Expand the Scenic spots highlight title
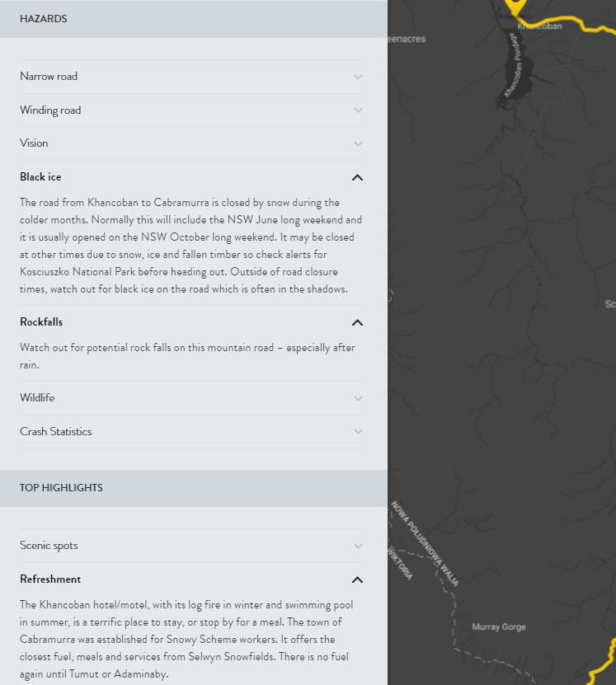Viewport: 616px width, 685px height. [x=49, y=546]
